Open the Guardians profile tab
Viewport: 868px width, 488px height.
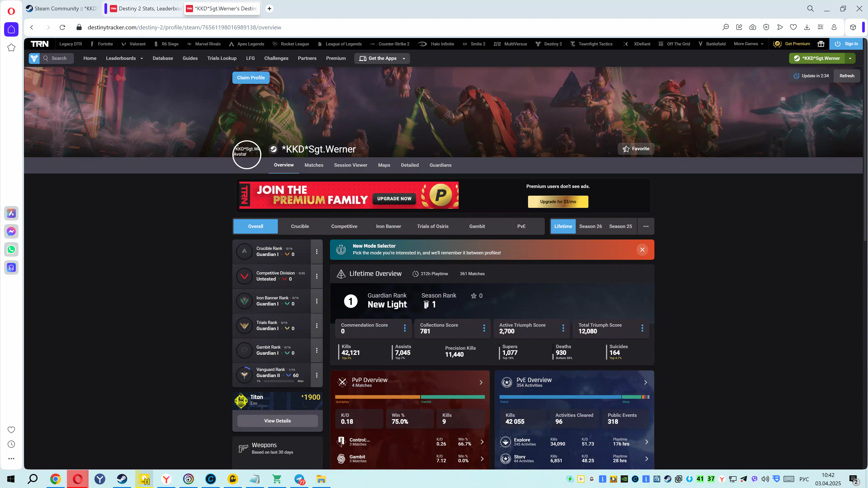click(440, 165)
